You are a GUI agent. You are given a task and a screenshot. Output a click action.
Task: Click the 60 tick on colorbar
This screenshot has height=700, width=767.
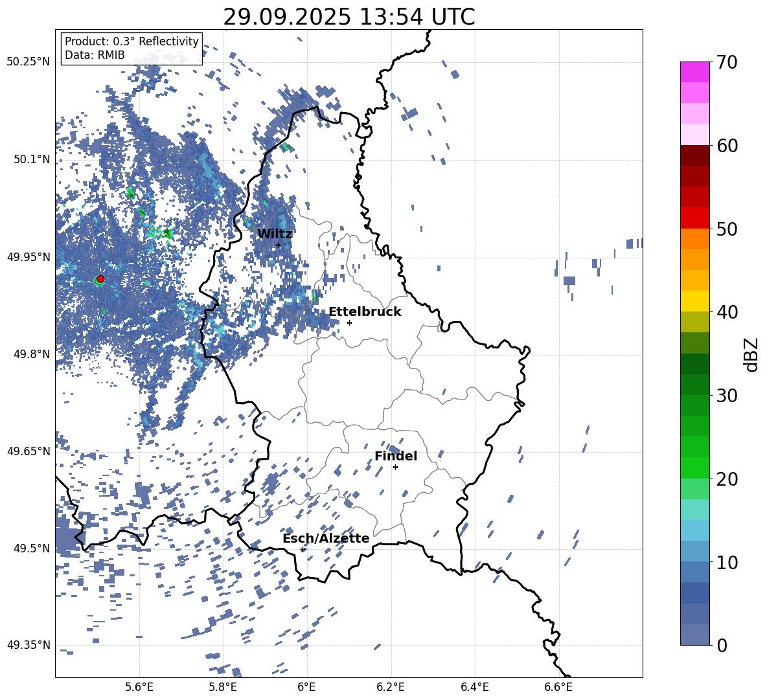[x=726, y=146]
